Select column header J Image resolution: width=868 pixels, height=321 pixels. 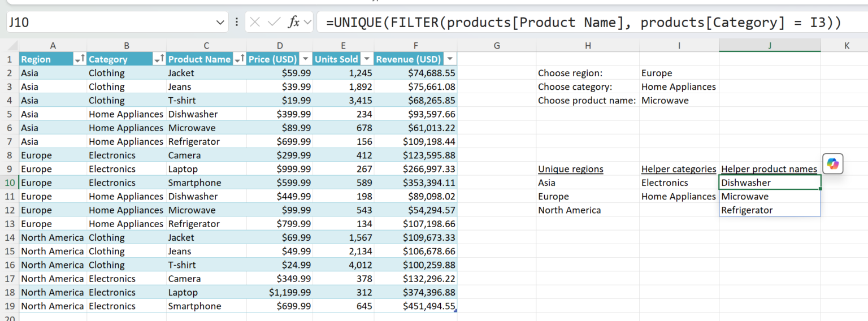coord(770,46)
